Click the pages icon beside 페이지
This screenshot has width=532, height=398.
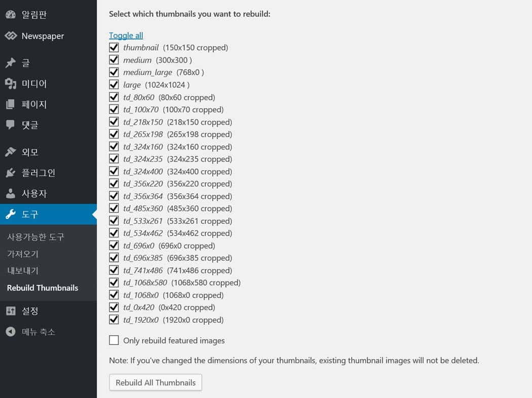click(x=11, y=104)
